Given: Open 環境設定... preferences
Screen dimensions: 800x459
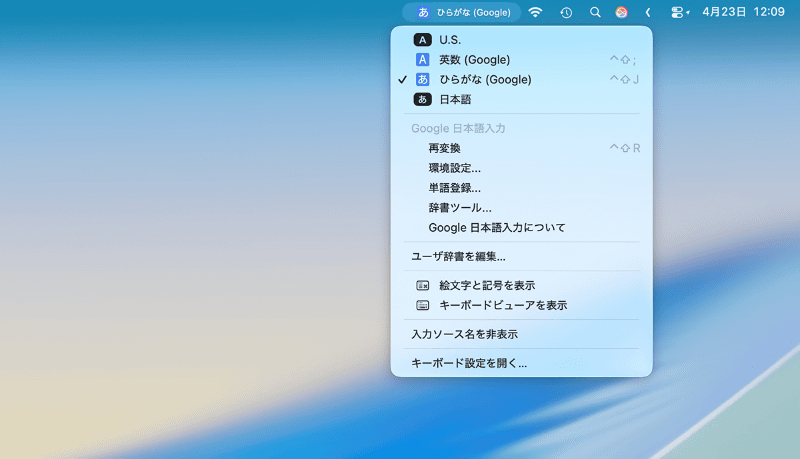Looking at the screenshot, I should (x=521, y=168).
